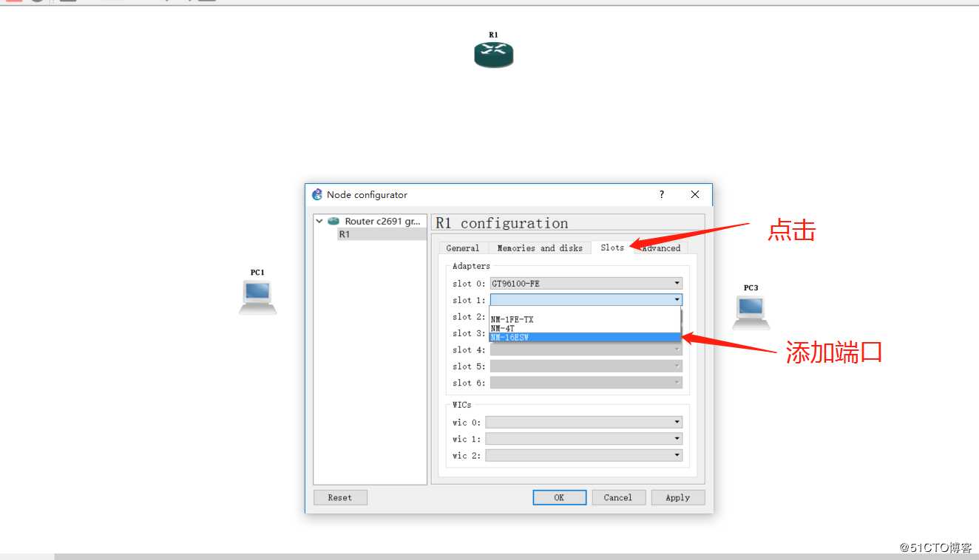Viewport: 979px width, 560px height.
Task: Switch to the Memories and disks tab
Action: (540, 247)
